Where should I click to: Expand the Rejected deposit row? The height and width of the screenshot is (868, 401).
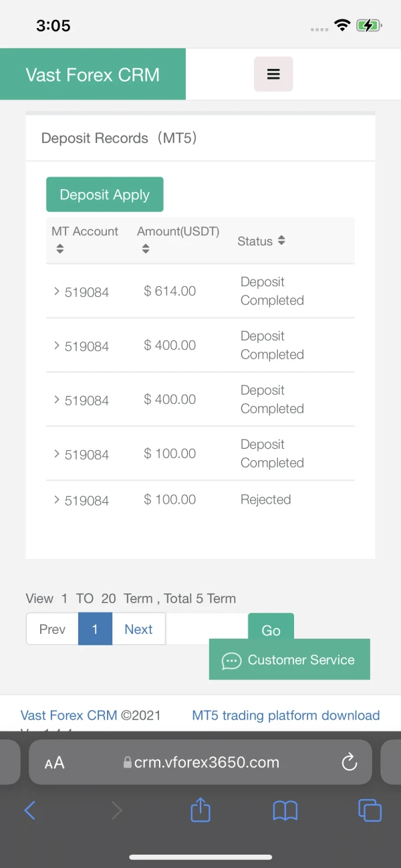pyautogui.click(x=57, y=500)
